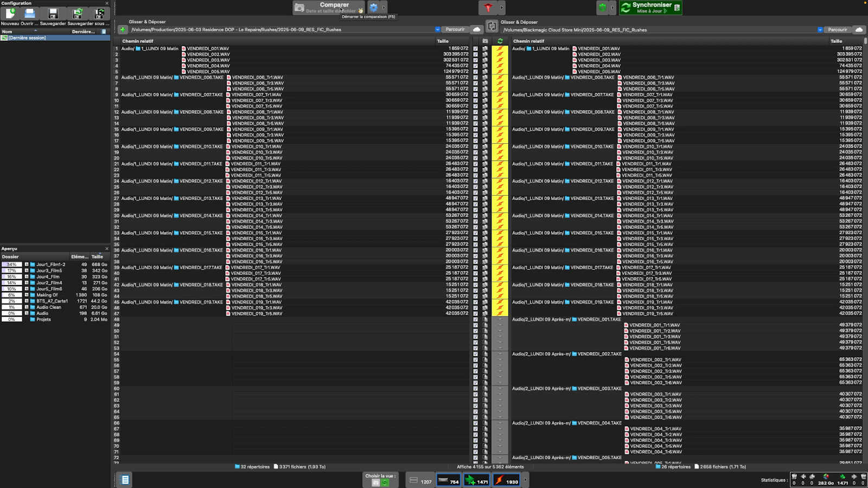Add folder pair with green plus
Screen dimensions: 868x488
pyautogui.click(x=123, y=30)
